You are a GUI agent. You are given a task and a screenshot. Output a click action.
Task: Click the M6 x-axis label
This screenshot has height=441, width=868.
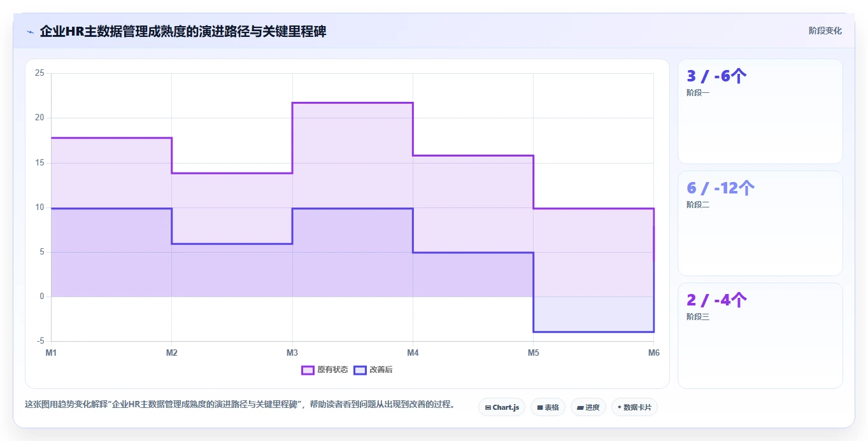coord(653,353)
